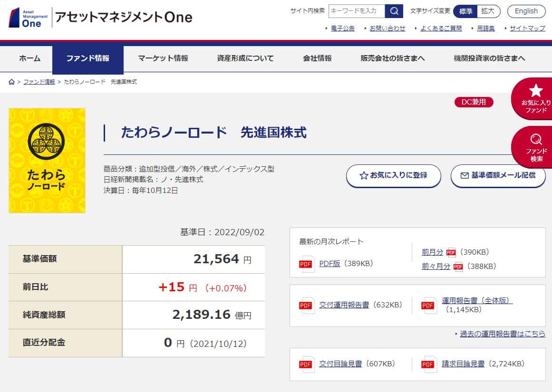
Task: Click the search magnifier button
Action: 394,11
